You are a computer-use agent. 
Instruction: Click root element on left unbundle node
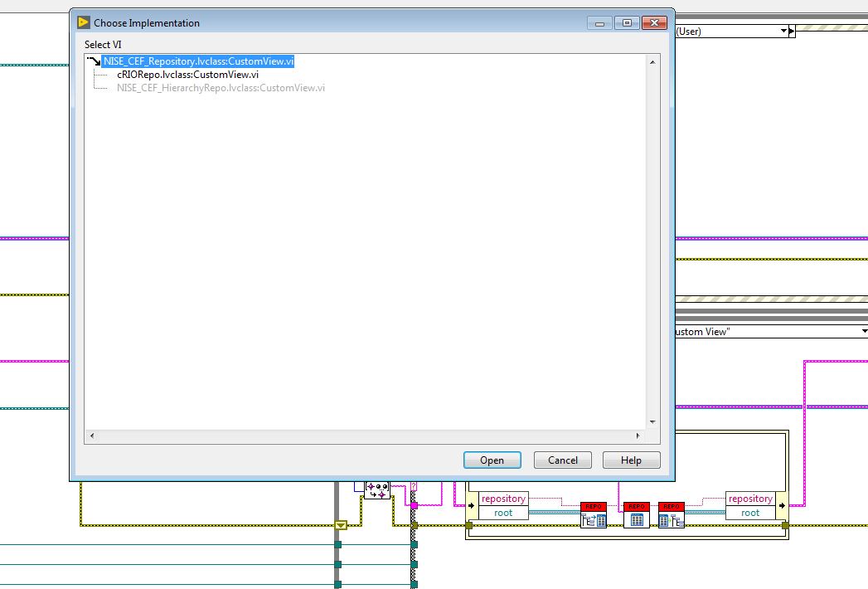coord(503,513)
